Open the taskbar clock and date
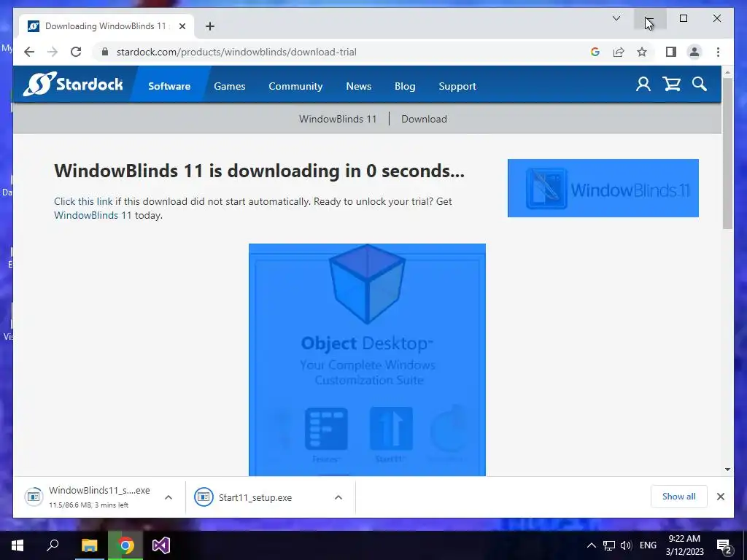The width and height of the screenshot is (747, 560). pyautogui.click(x=684, y=545)
